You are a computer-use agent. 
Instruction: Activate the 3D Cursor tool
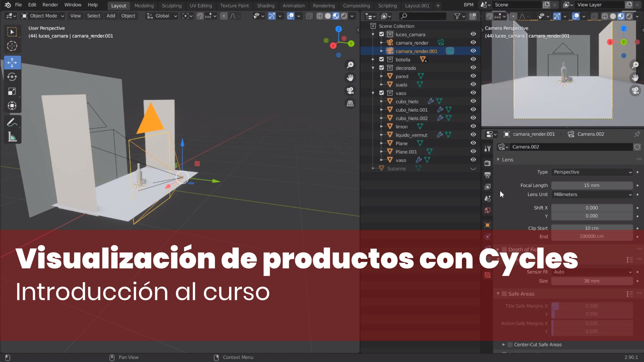pyautogui.click(x=12, y=46)
